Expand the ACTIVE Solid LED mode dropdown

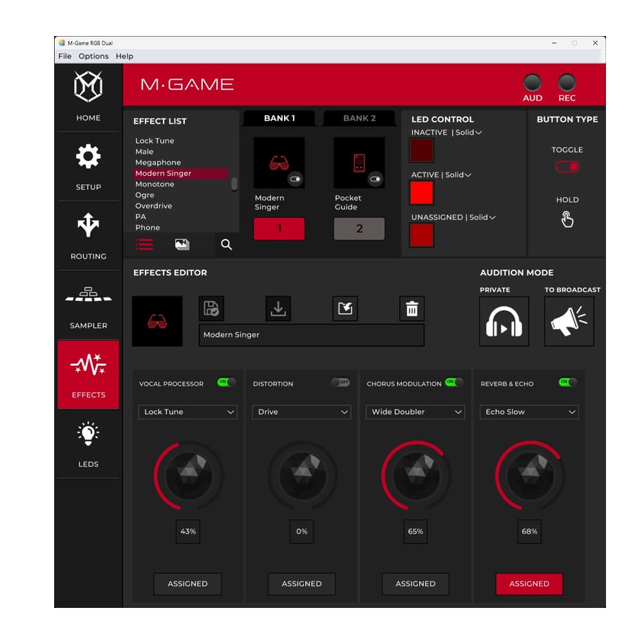point(459,175)
